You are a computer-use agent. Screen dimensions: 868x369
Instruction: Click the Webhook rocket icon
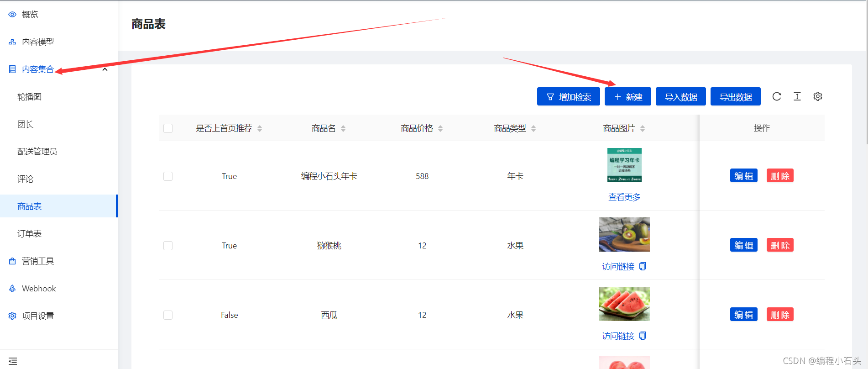(x=12, y=289)
